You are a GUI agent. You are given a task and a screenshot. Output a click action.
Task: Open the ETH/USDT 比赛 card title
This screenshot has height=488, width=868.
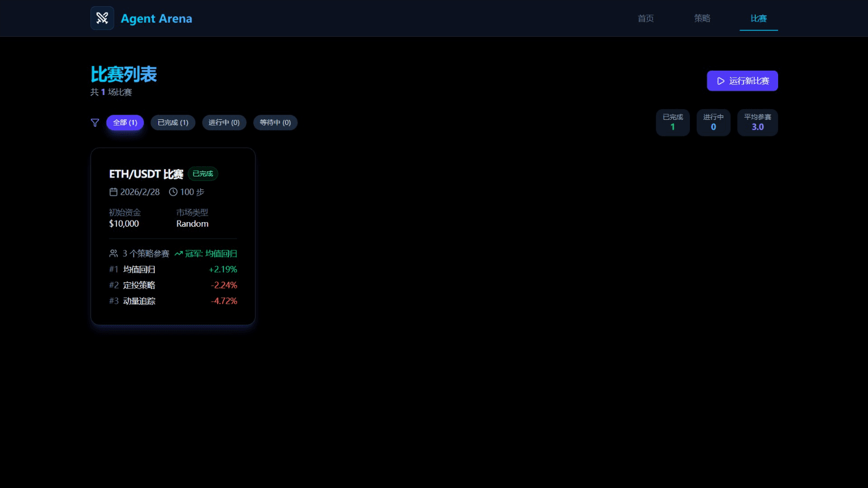point(146,174)
